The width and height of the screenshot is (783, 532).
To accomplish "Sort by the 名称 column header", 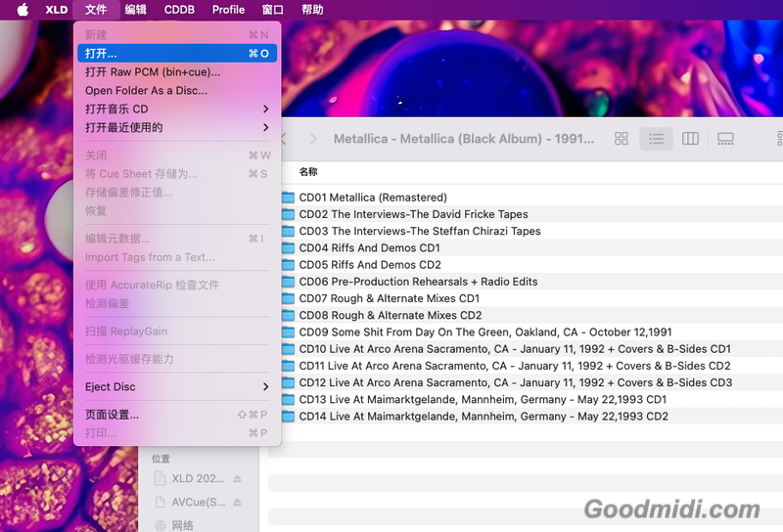I will coord(308,172).
